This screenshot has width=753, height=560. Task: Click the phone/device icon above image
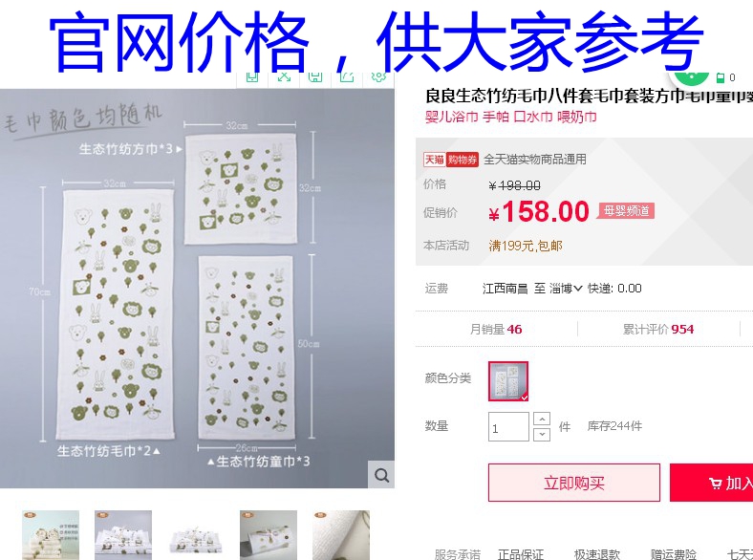click(252, 76)
